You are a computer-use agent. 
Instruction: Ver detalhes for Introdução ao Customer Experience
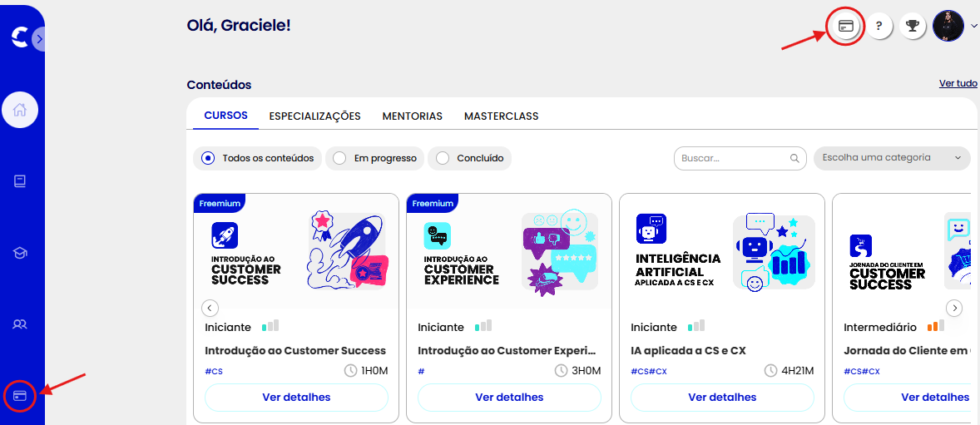pos(509,398)
